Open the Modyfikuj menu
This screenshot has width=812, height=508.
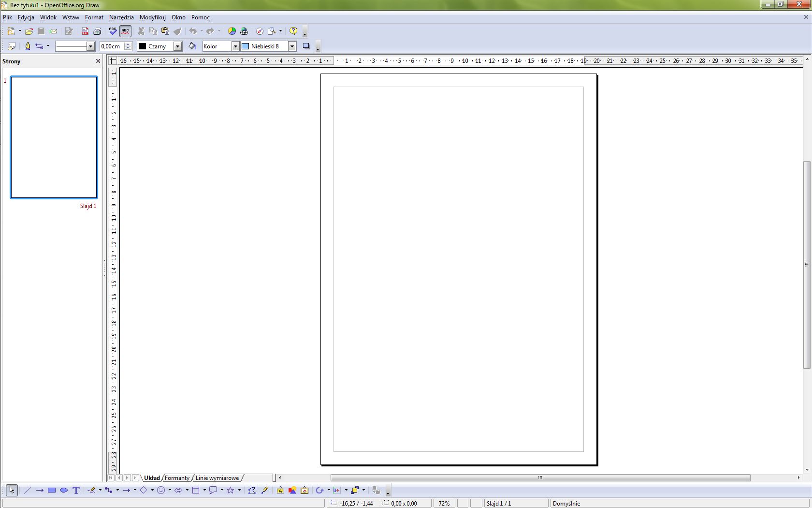pyautogui.click(x=153, y=17)
